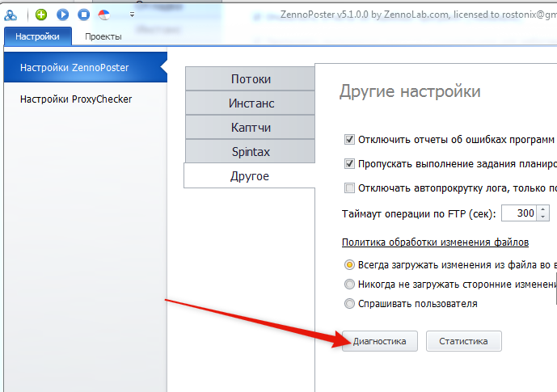557x392 pixels.
Task: Click the Другие настройки heading
Action: pyautogui.click(x=410, y=91)
